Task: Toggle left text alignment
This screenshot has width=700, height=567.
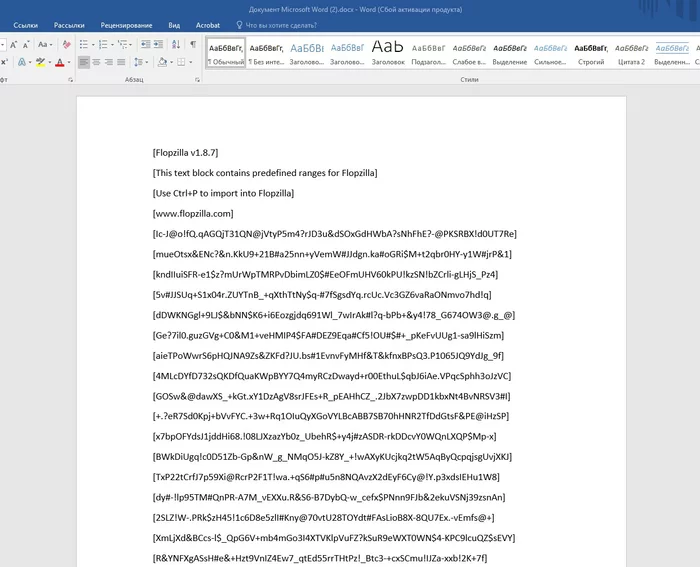Action: [83, 62]
